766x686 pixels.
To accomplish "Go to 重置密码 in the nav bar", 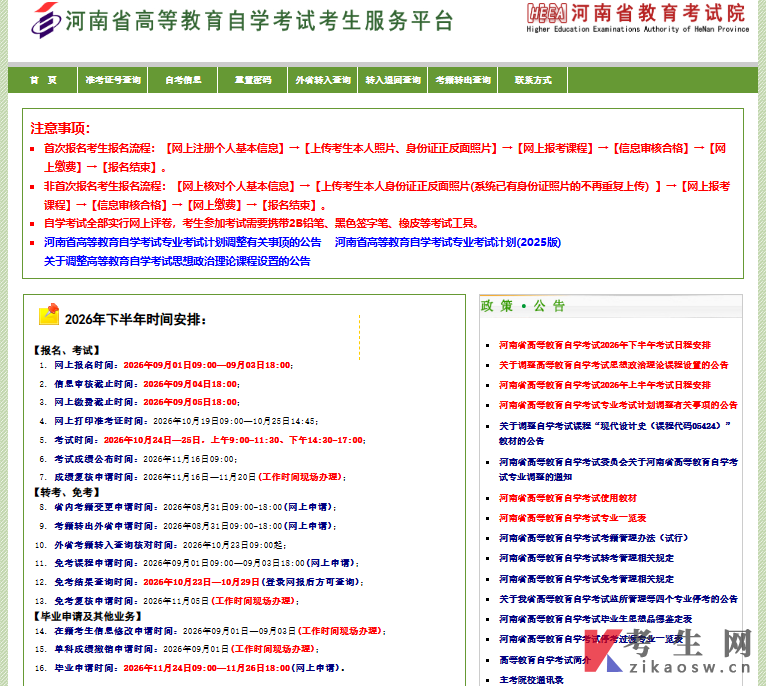I will click(x=253, y=80).
